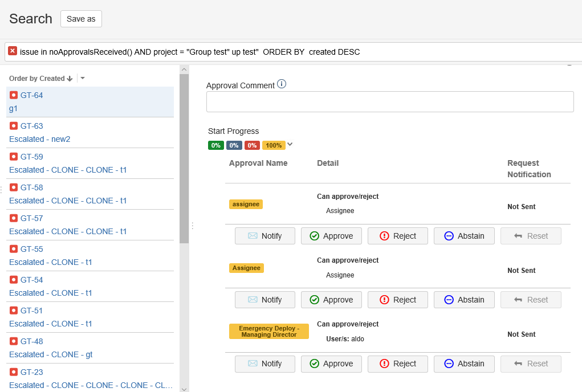The image size is (582, 392).
Task: Click the red JQL error icon
Action: pyautogui.click(x=13, y=51)
